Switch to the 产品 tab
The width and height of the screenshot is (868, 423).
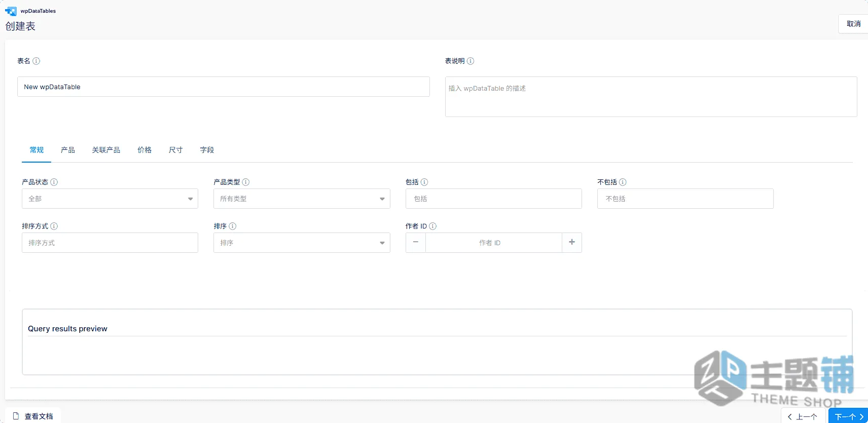[67, 150]
